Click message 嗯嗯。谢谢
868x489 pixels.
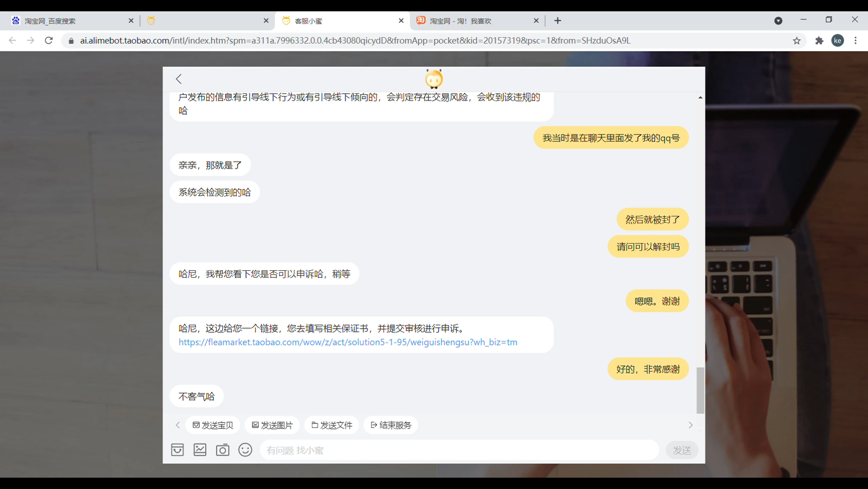(657, 301)
